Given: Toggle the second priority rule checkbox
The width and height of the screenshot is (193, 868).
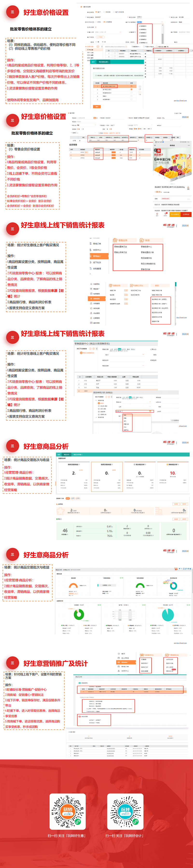Looking at the screenshot, I should pos(131,89).
